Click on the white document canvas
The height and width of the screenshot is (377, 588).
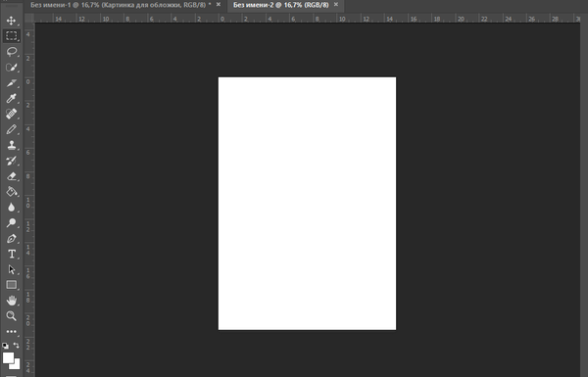click(307, 204)
